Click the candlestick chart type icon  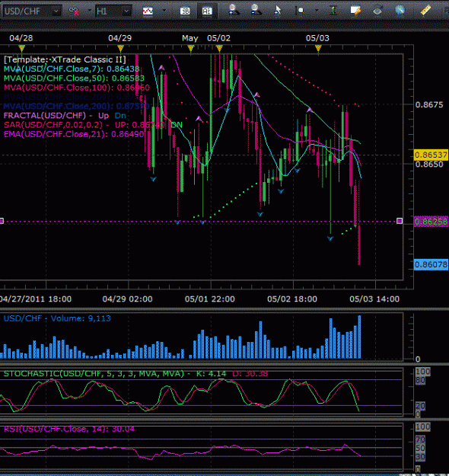[x=148, y=11]
